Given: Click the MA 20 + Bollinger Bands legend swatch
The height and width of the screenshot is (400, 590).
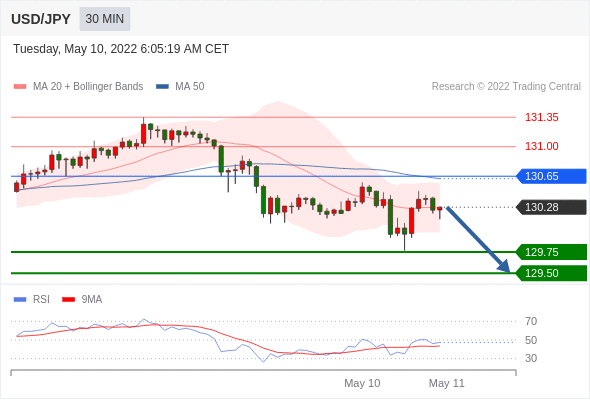Looking at the screenshot, I should pyautogui.click(x=20, y=87).
